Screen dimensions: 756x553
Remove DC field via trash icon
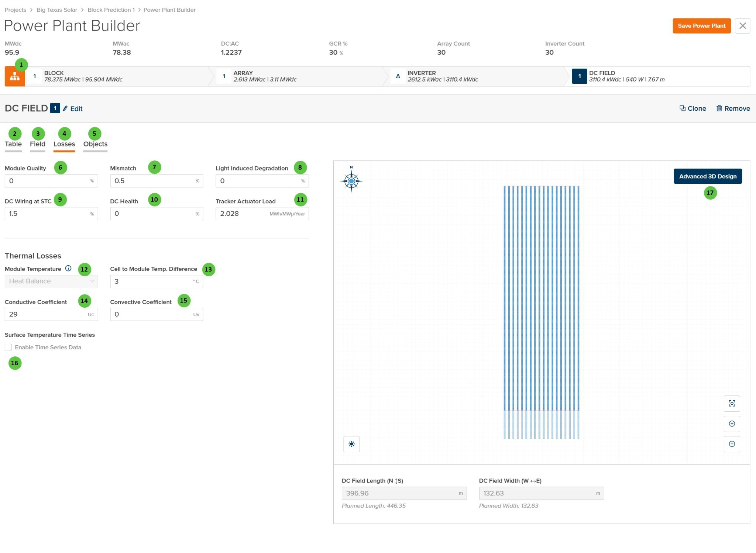point(719,108)
